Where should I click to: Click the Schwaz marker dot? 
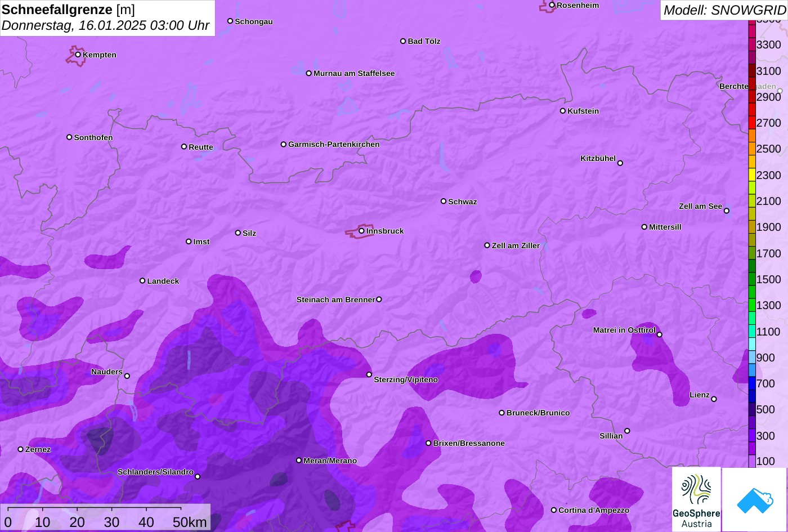(x=444, y=201)
